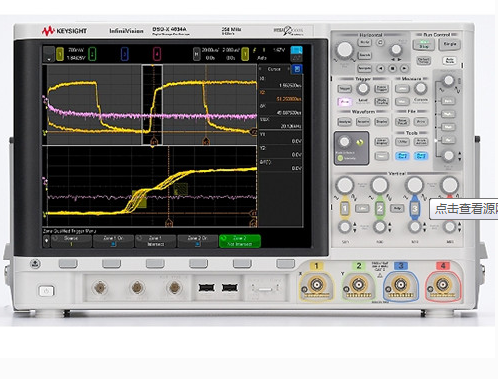Select the green channel 2 badge on screen
The image size is (498, 379).
pos(92,54)
